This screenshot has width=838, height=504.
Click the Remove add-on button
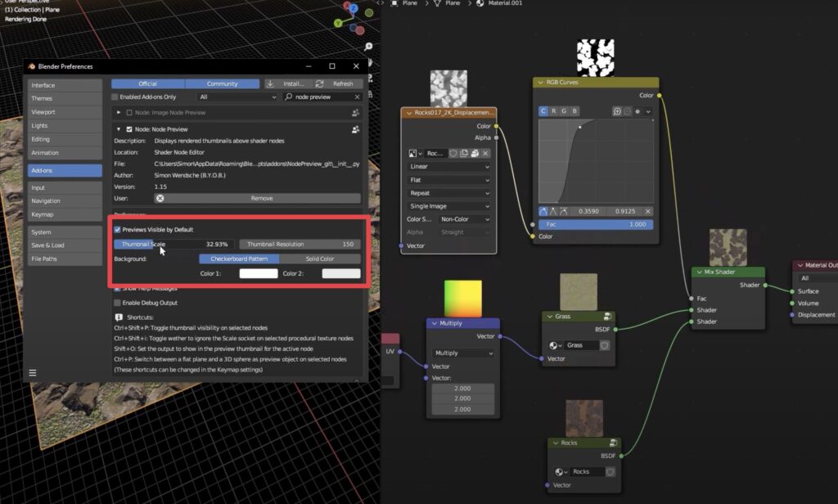point(258,198)
